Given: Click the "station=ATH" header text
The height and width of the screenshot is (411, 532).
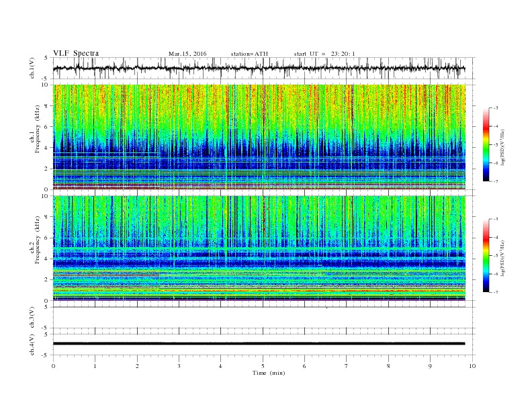Looking at the screenshot, I should [x=249, y=54].
